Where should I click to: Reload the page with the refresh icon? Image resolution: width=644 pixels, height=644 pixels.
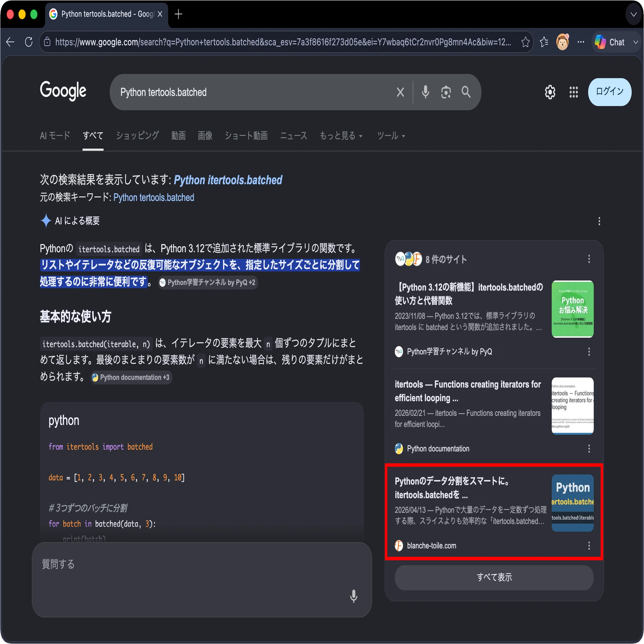coord(29,42)
